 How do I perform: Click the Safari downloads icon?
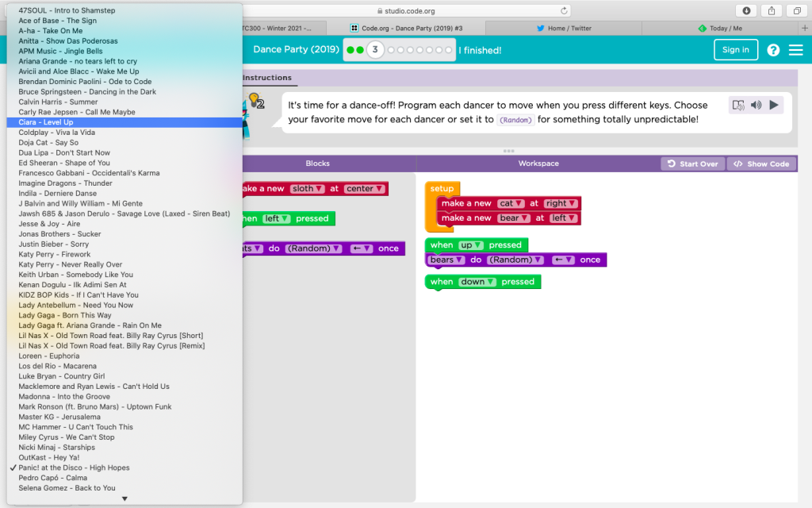click(x=746, y=10)
